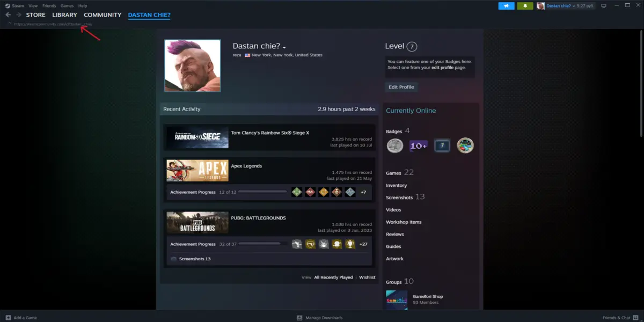Go back with the left arrow

[x=8, y=15]
